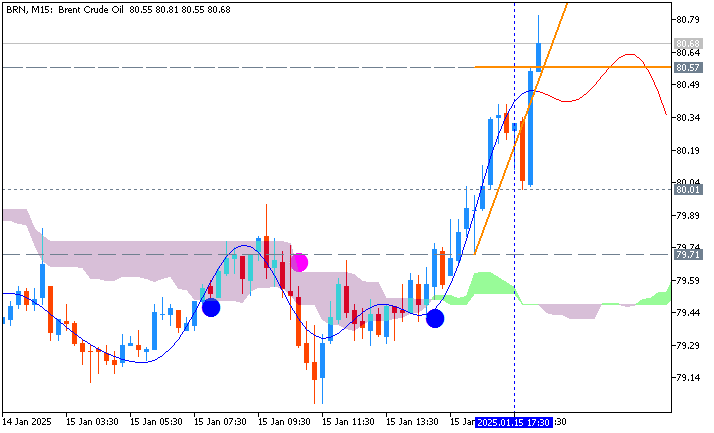
Task: Select the 80.01 dotted level price label
Action: [x=688, y=189]
